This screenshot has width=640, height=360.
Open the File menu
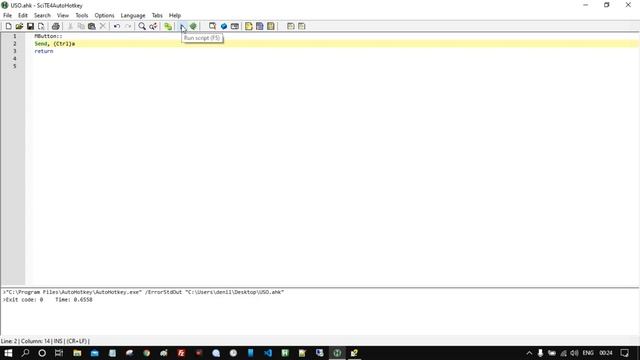click(x=7, y=16)
